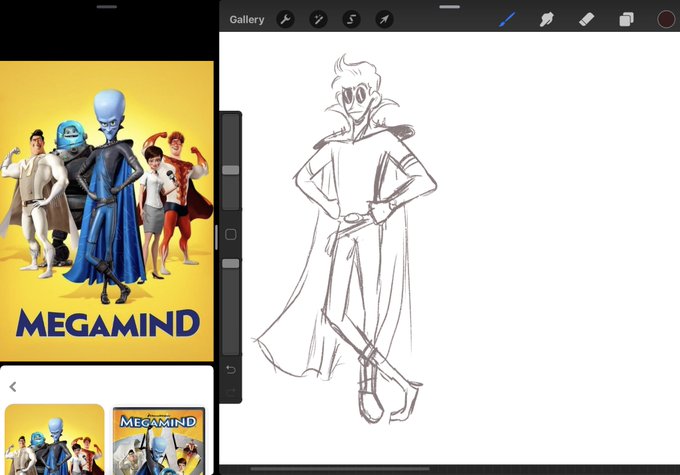Open the Procreate Gallery

pyautogui.click(x=247, y=20)
